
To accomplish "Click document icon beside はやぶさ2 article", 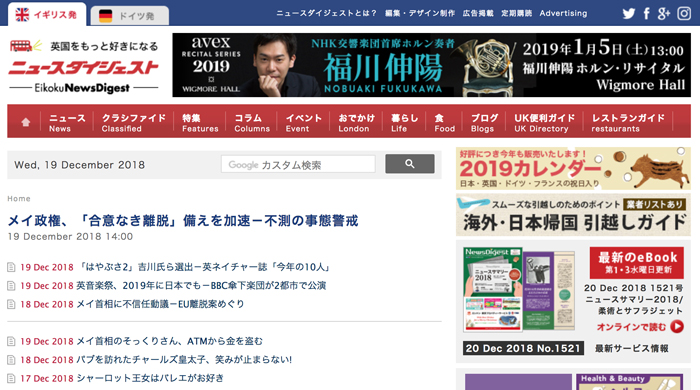I will point(11,267).
